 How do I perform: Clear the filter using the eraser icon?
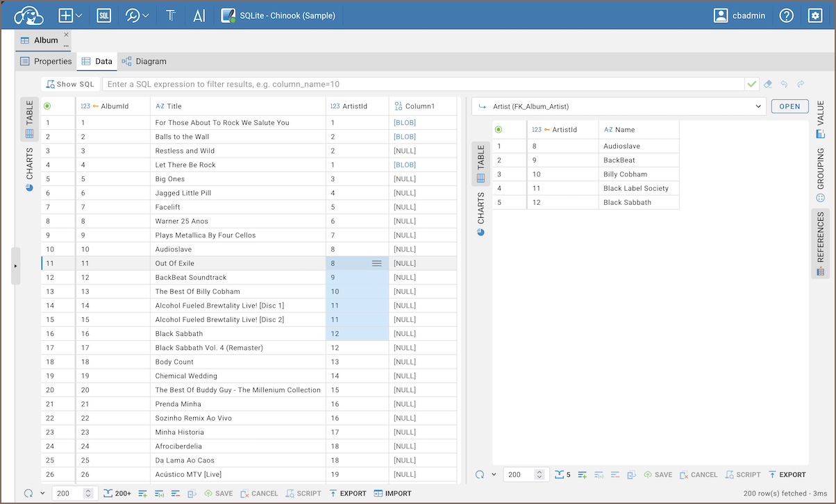point(768,84)
